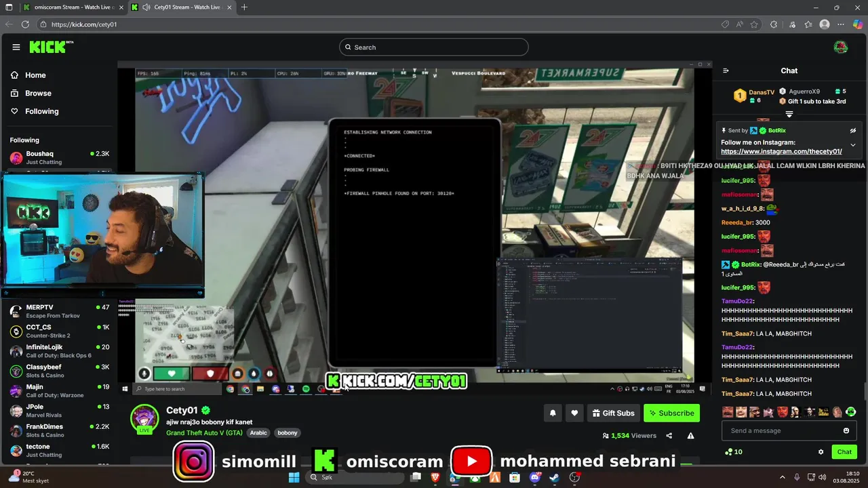Collapse the chat panel

point(726,70)
